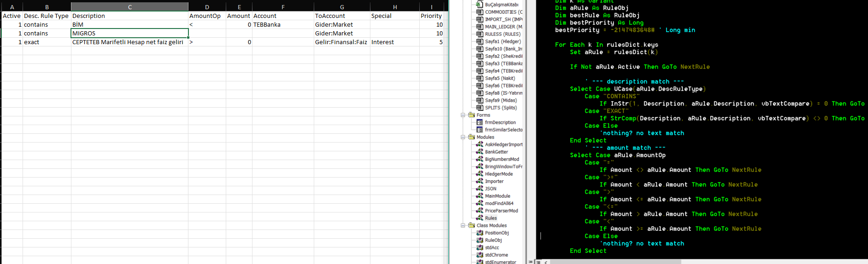Select Sayfa4 (TEBKredi) in tree
Image resolution: width=868 pixels, height=264 pixels.
(504, 71)
